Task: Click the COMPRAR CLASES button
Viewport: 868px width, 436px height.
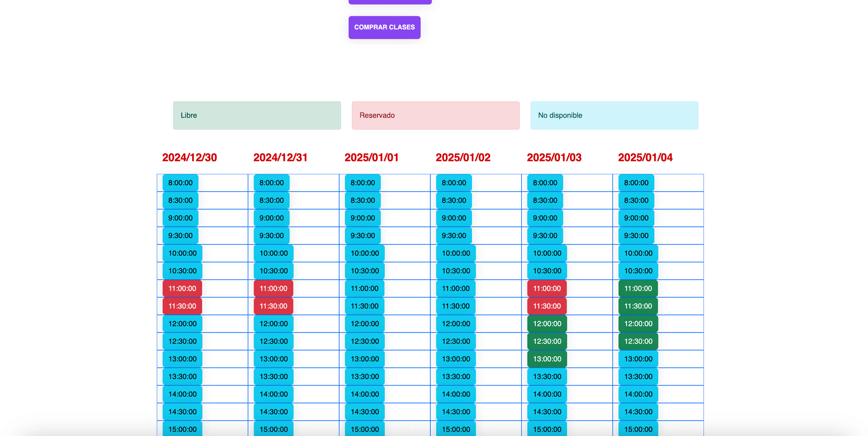Action: 384,27
